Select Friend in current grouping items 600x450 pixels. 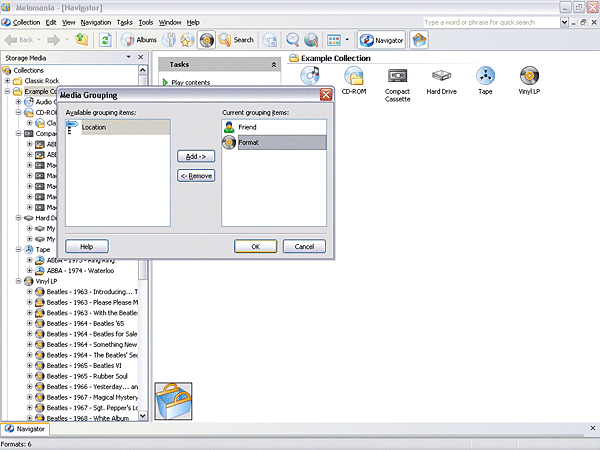[x=247, y=127]
